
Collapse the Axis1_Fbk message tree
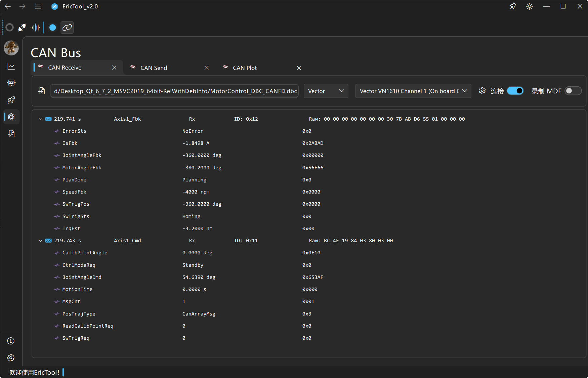(x=40, y=119)
